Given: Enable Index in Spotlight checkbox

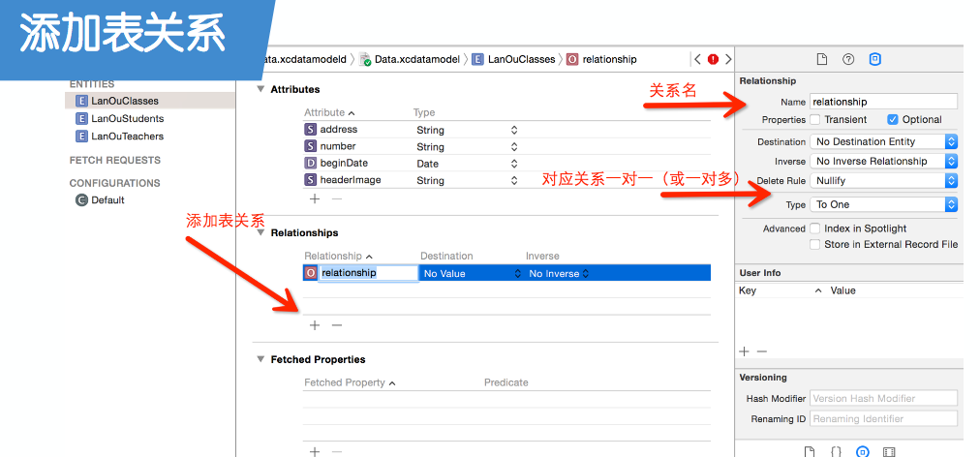Looking at the screenshot, I should coord(815,228).
